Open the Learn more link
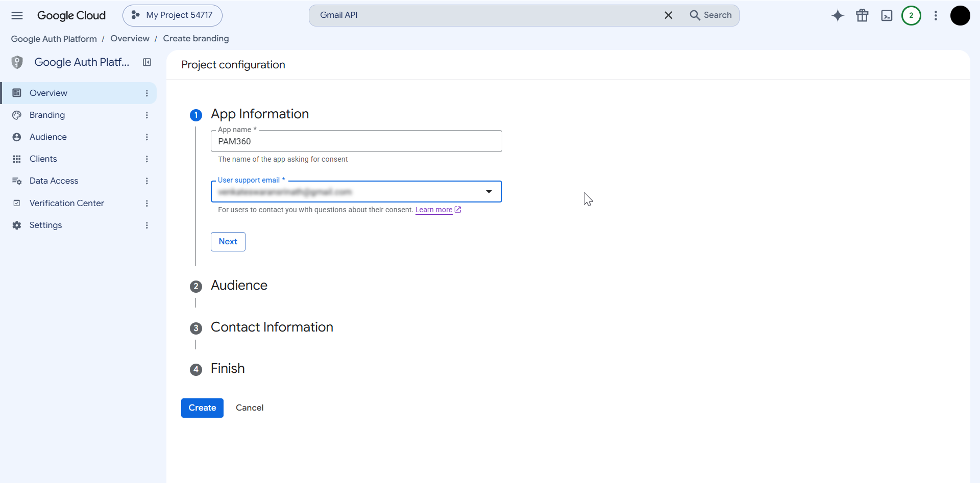The image size is (980, 483). (x=438, y=210)
